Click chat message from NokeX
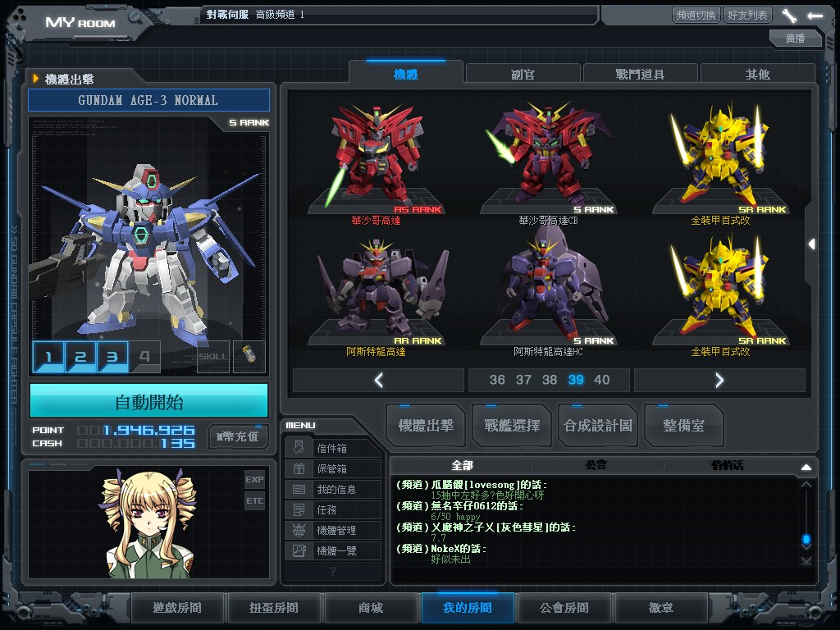The height and width of the screenshot is (630, 840). 442,554
